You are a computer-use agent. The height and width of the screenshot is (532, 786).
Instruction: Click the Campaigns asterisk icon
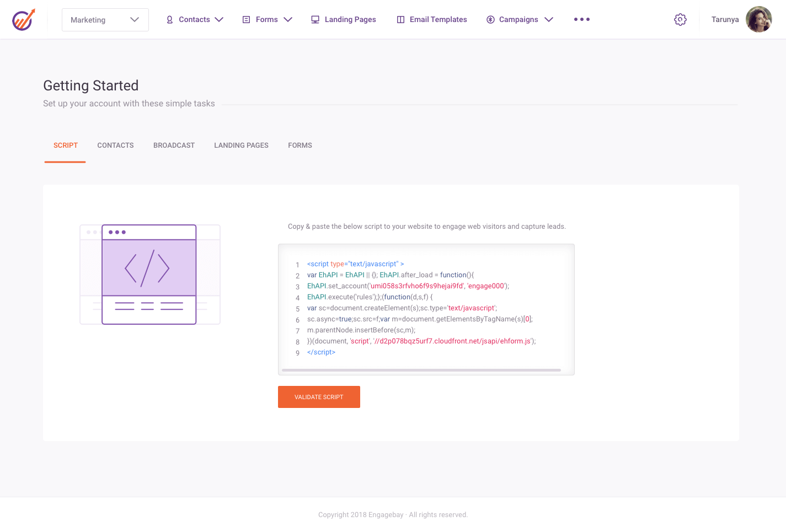pos(490,20)
